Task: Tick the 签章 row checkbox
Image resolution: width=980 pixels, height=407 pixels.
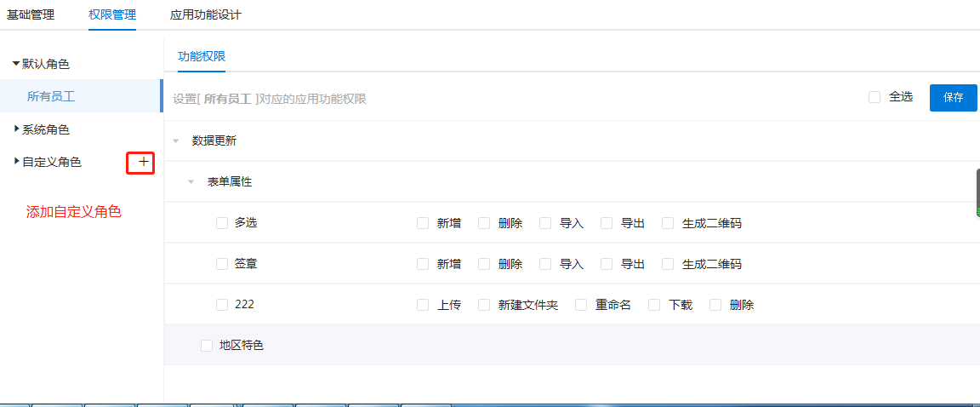Action: [222, 265]
